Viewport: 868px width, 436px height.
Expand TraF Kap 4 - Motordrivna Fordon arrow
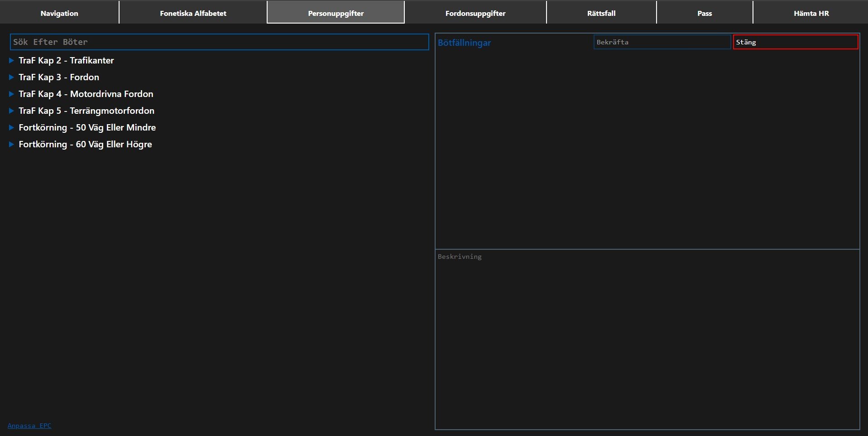pos(12,94)
